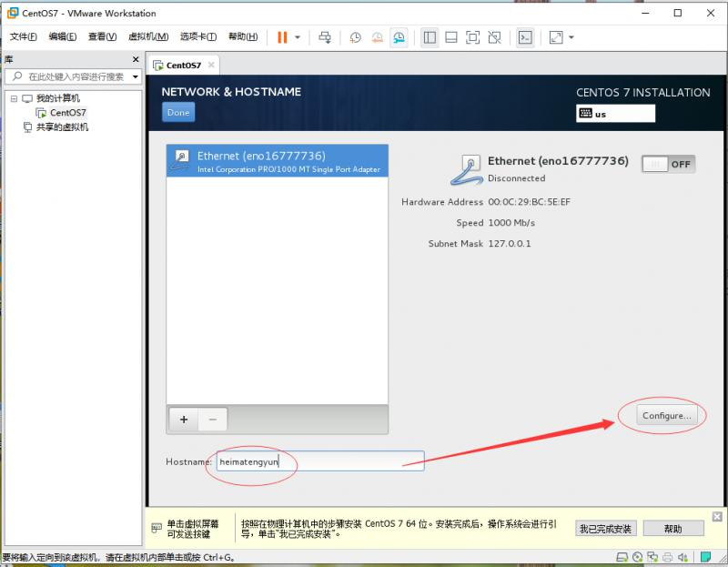Close the library panel
Image resolution: width=728 pixels, height=567 pixels.
pyautogui.click(x=136, y=59)
